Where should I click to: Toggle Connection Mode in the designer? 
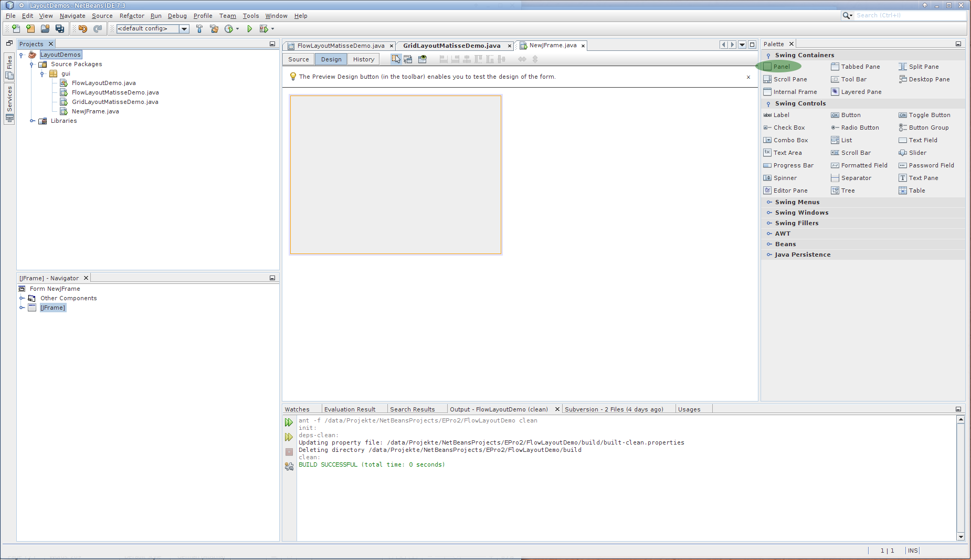coord(408,59)
